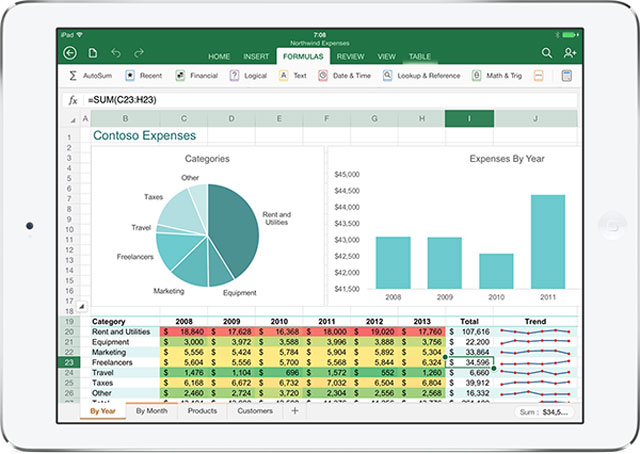The height and width of the screenshot is (454, 640).
Task: Open Search with the magnifier icon
Action: 547,53
